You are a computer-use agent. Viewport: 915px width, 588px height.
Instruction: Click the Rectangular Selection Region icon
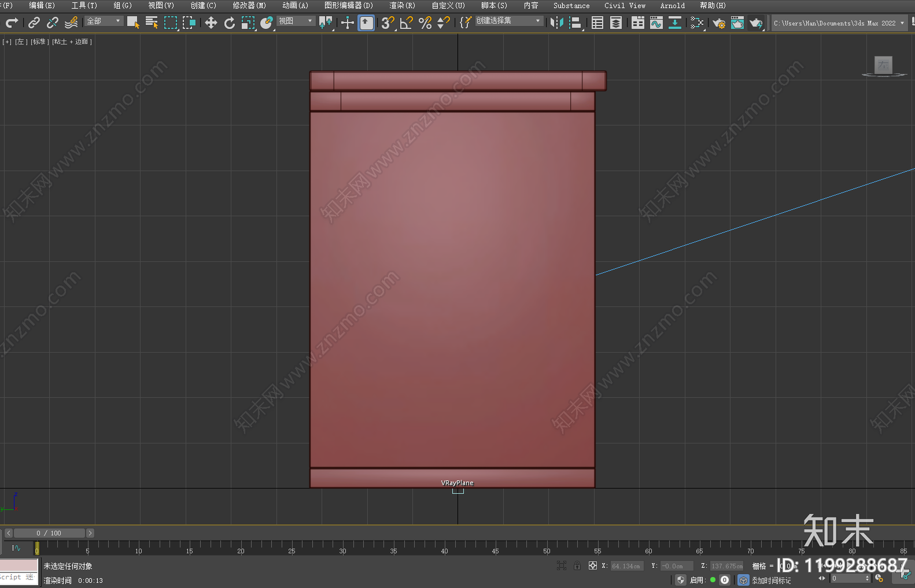[171, 23]
